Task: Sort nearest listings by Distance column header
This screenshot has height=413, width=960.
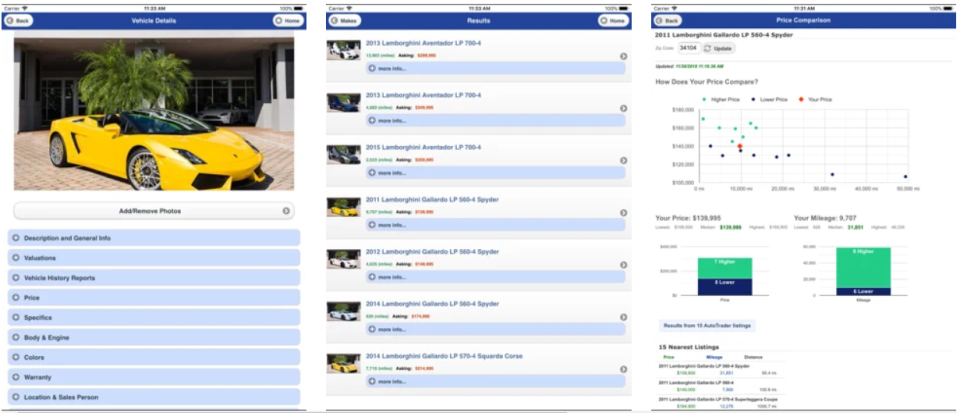Action: (x=754, y=357)
